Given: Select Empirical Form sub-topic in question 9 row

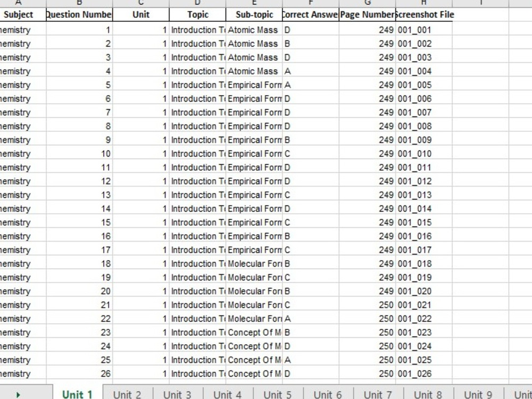Looking at the screenshot, I should [254, 140].
